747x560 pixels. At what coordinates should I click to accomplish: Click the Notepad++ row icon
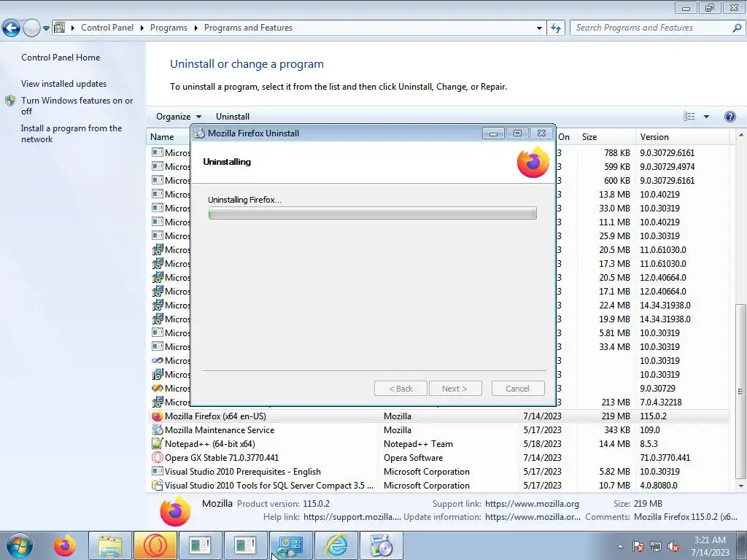(158, 444)
